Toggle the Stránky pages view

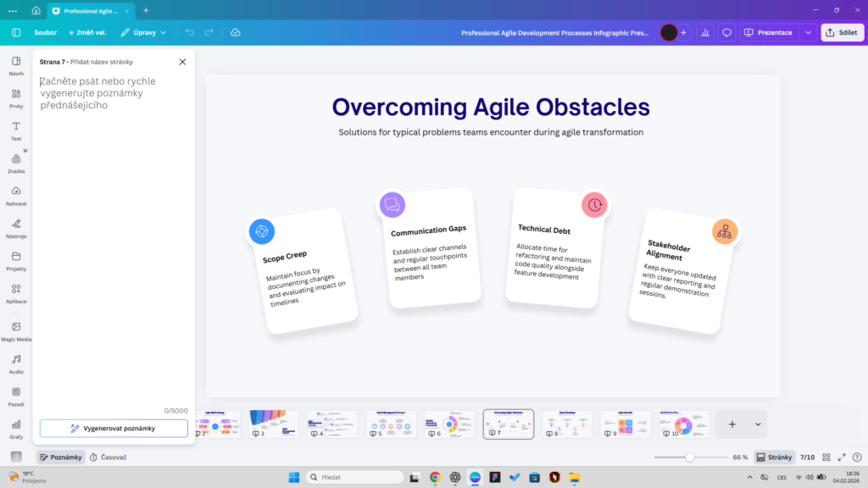774,457
